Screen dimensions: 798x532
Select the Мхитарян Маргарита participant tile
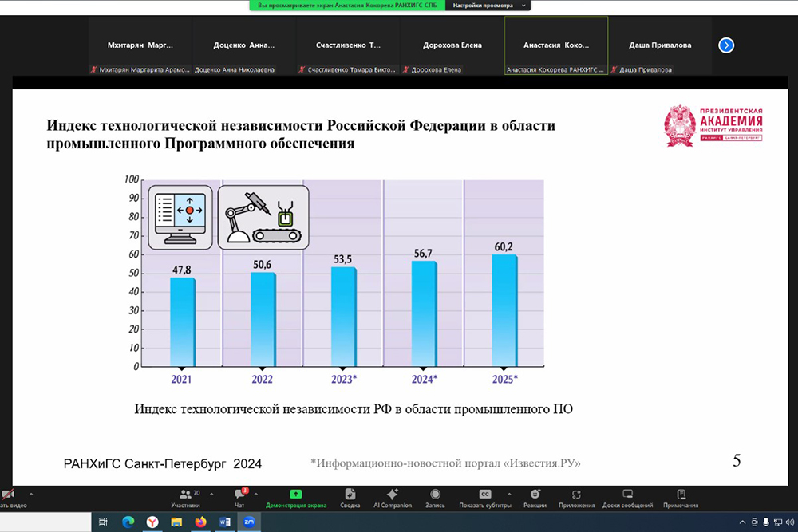point(140,45)
